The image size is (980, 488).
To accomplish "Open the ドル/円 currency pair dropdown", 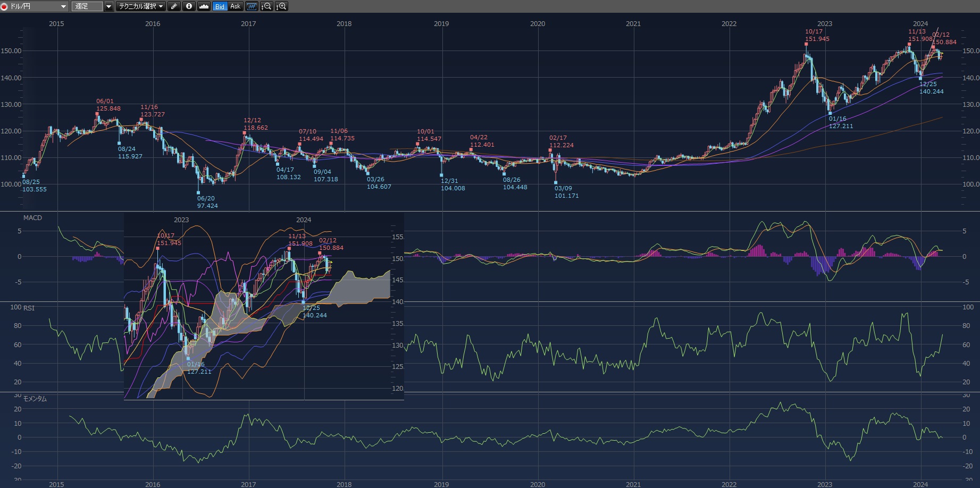I will (63, 6).
